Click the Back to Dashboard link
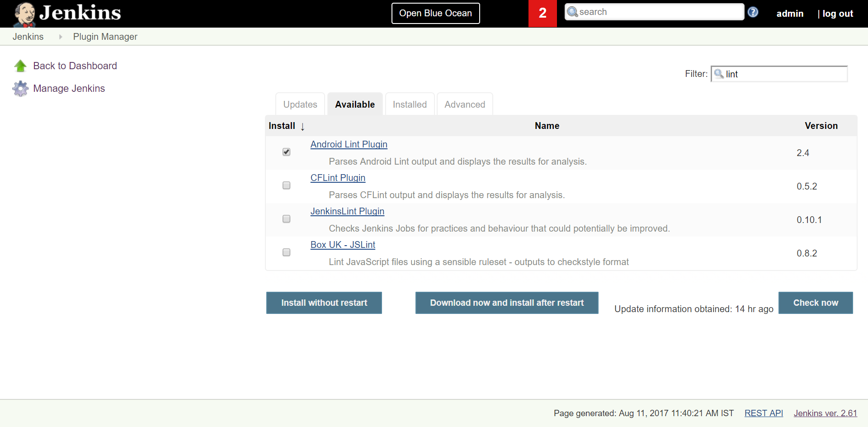 pyautogui.click(x=75, y=66)
